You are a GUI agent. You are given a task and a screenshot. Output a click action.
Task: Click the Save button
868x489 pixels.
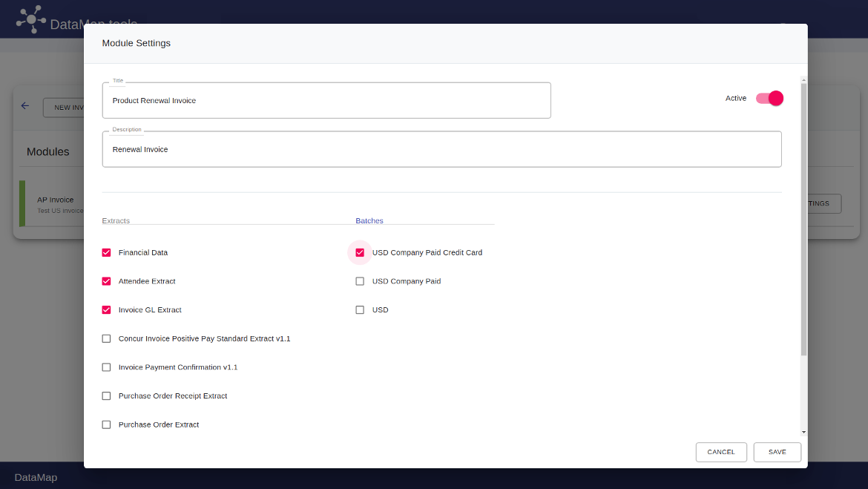(777, 452)
